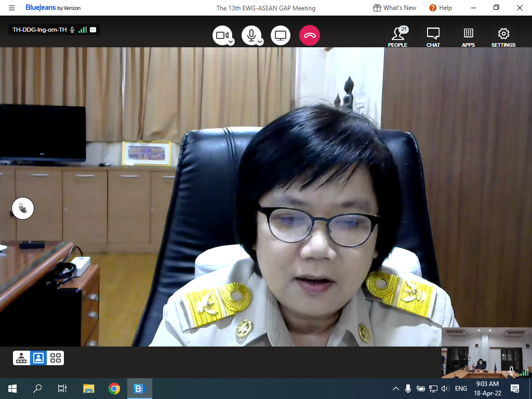Expand microphone options dropdown arrow
This screenshot has width=532, height=399.
[x=260, y=42]
